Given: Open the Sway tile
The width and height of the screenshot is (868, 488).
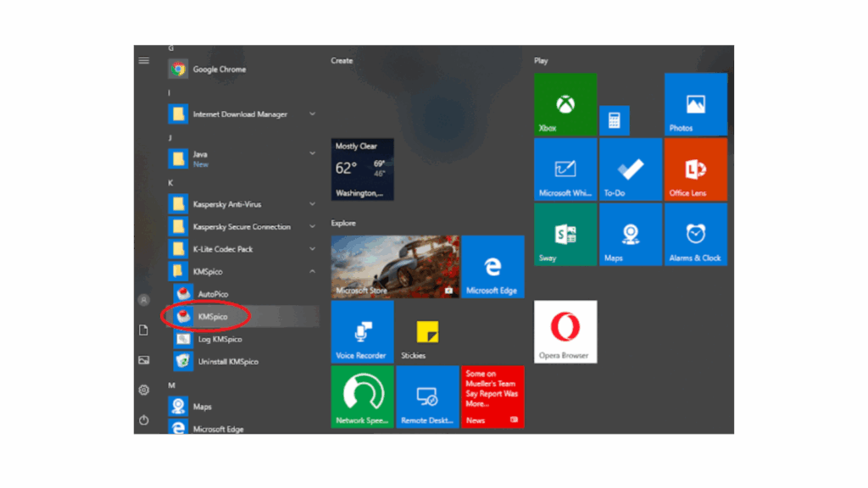Looking at the screenshot, I should (x=565, y=234).
